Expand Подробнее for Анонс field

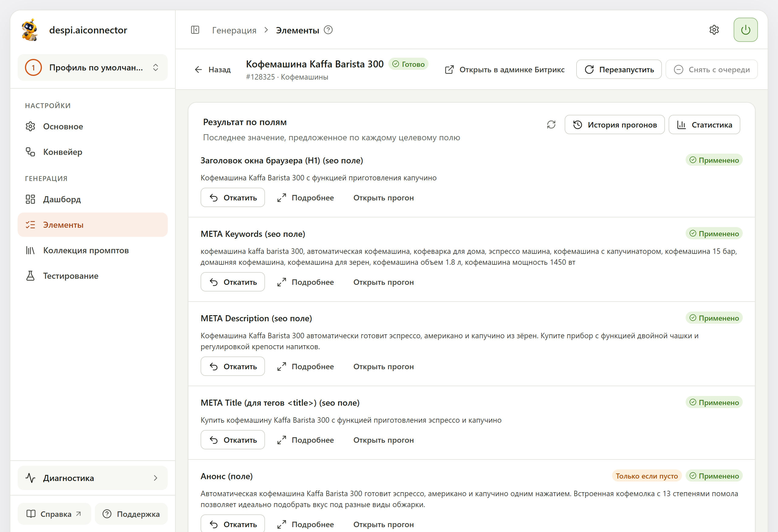pos(305,524)
